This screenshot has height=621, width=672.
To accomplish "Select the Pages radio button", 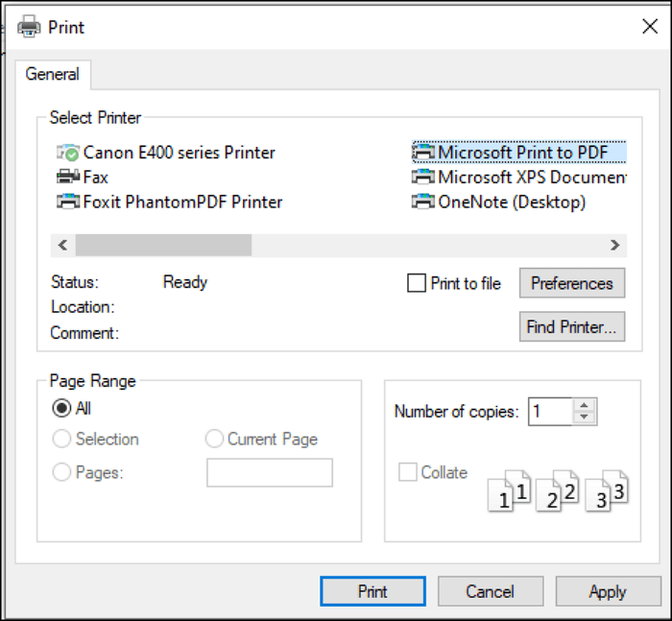I will click(x=61, y=472).
